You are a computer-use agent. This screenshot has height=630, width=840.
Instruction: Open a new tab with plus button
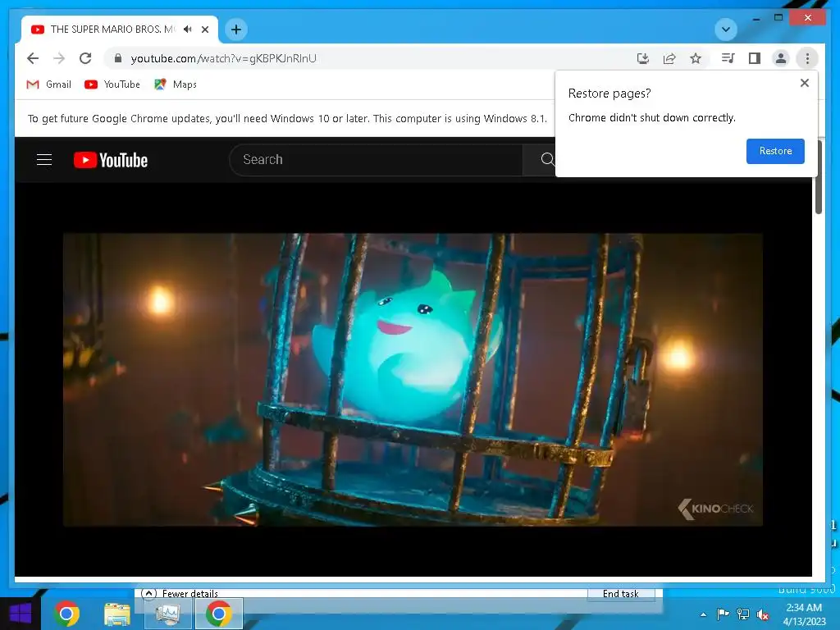click(236, 30)
